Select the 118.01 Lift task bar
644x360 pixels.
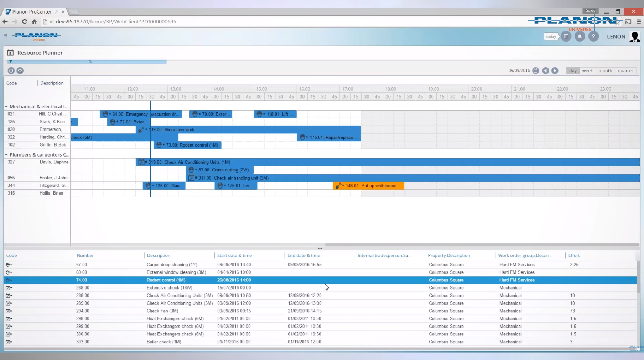(275, 114)
